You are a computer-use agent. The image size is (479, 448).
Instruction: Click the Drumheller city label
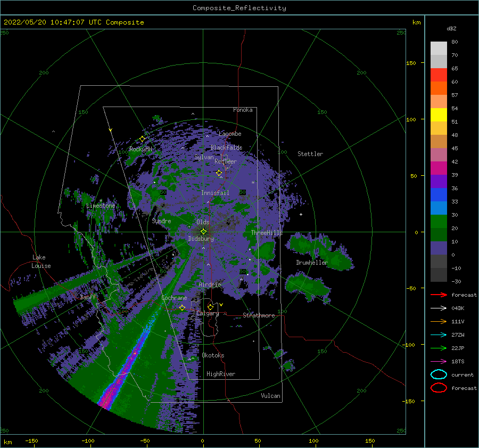(312, 263)
